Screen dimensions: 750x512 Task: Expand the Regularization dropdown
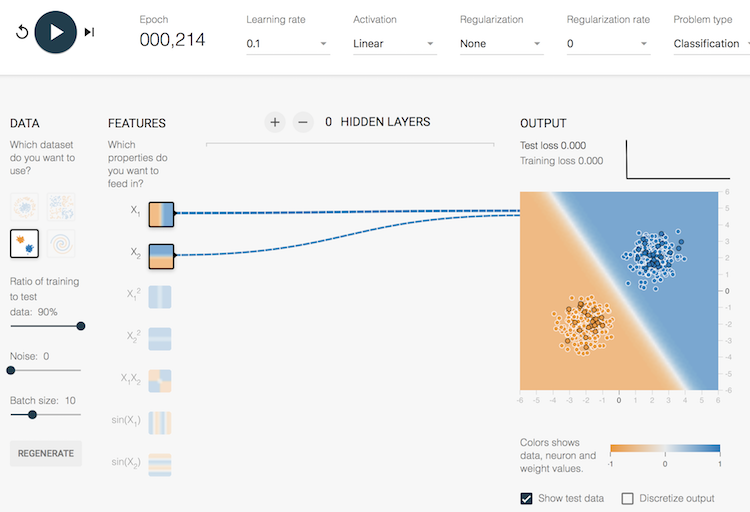pos(501,44)
